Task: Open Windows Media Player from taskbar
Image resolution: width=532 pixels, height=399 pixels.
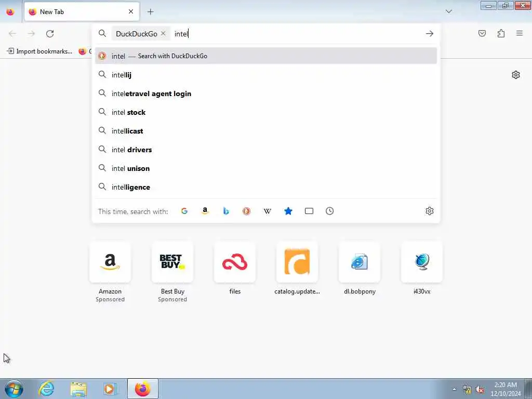Action: pyautogui.click(x=110, y=389)
